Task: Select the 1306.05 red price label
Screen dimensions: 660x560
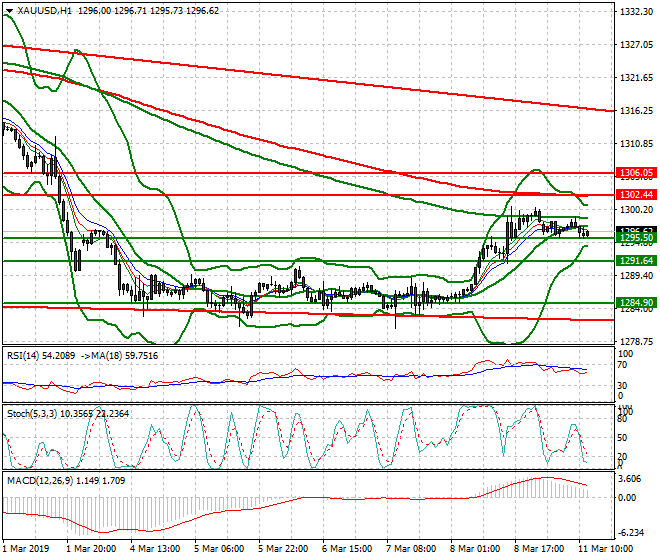Action: 636,173
